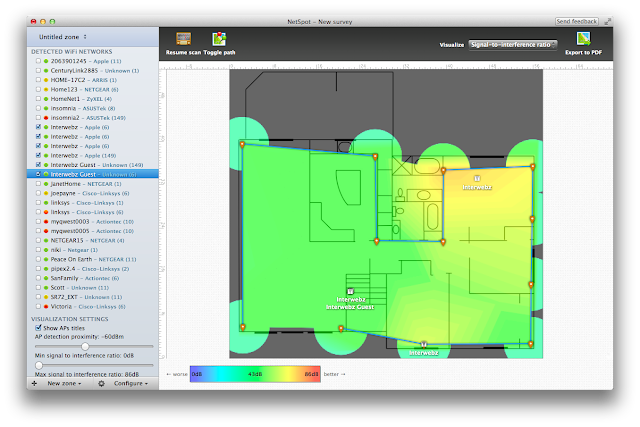Select the myqwest0005 Actiontec network row

93,231
